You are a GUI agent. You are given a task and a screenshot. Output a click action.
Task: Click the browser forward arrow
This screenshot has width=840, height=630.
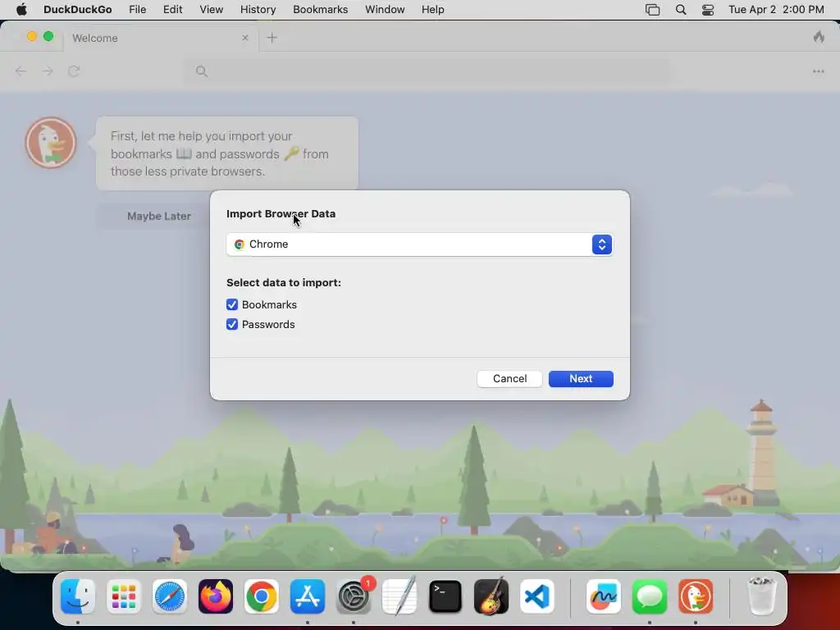(48, 71)
